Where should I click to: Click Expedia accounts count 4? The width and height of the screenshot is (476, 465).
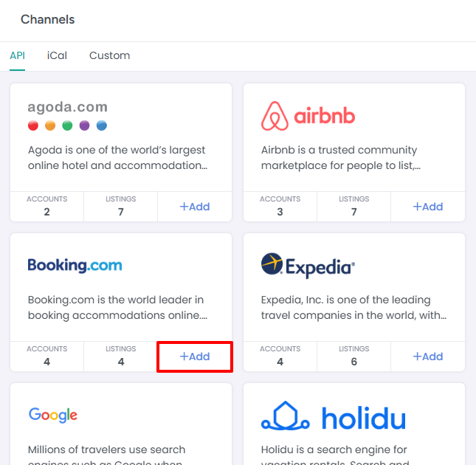click(280, 356)
